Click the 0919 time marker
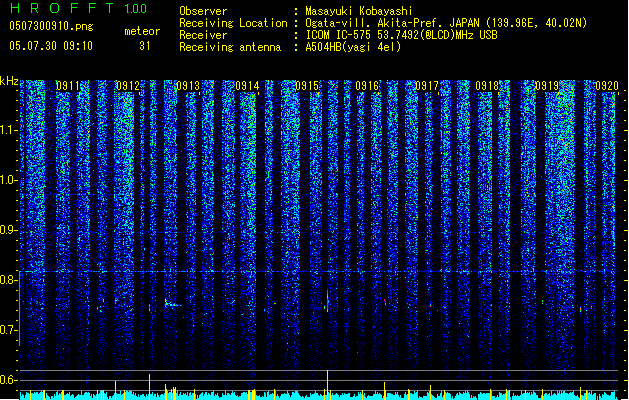629x400 pixels. [x=547, y=86]
